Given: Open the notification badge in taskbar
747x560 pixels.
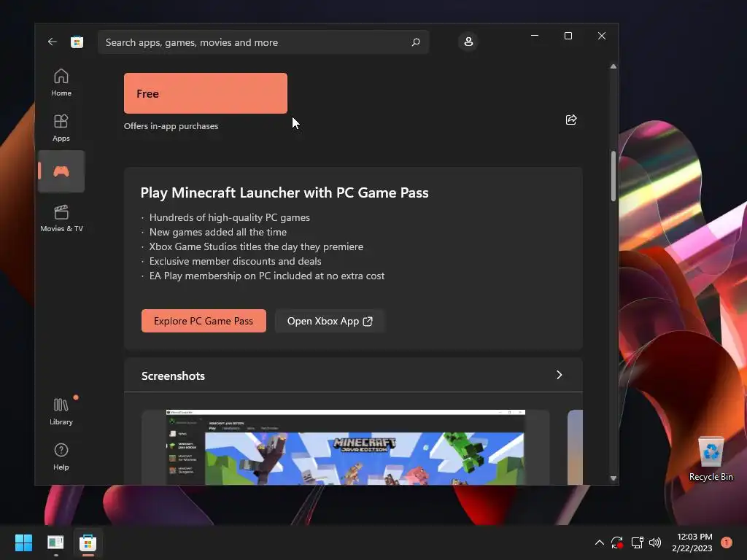Looking at the screenshot, I should (x=726, y=542).
